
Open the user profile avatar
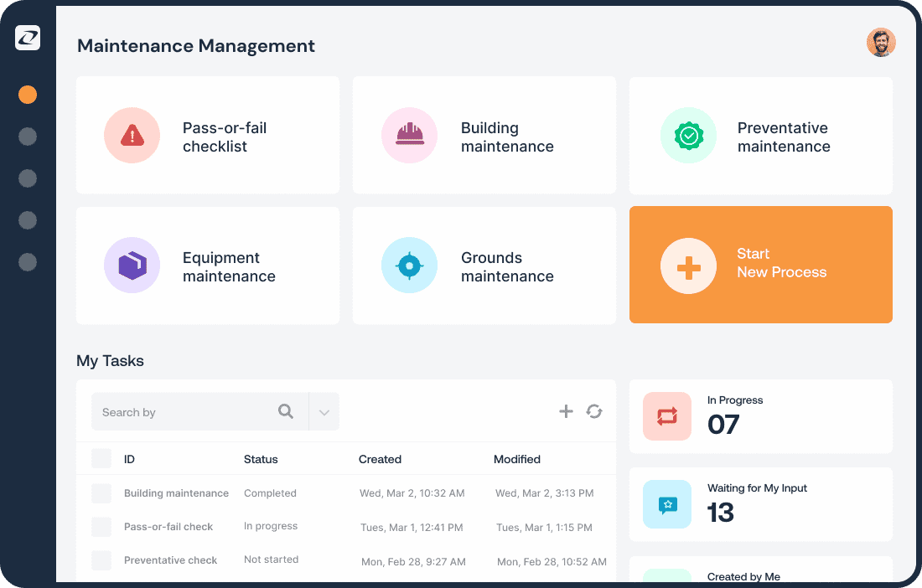pyautogui.click(x=881, y=43)
